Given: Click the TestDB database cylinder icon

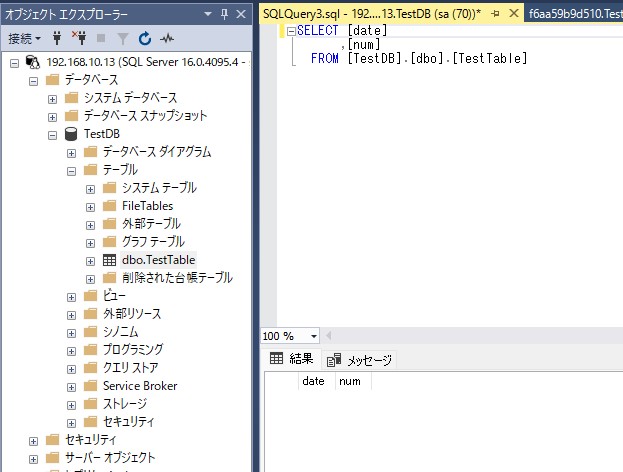Looking at the screenshot, I should pyautogui.click(x=71, y=134).
